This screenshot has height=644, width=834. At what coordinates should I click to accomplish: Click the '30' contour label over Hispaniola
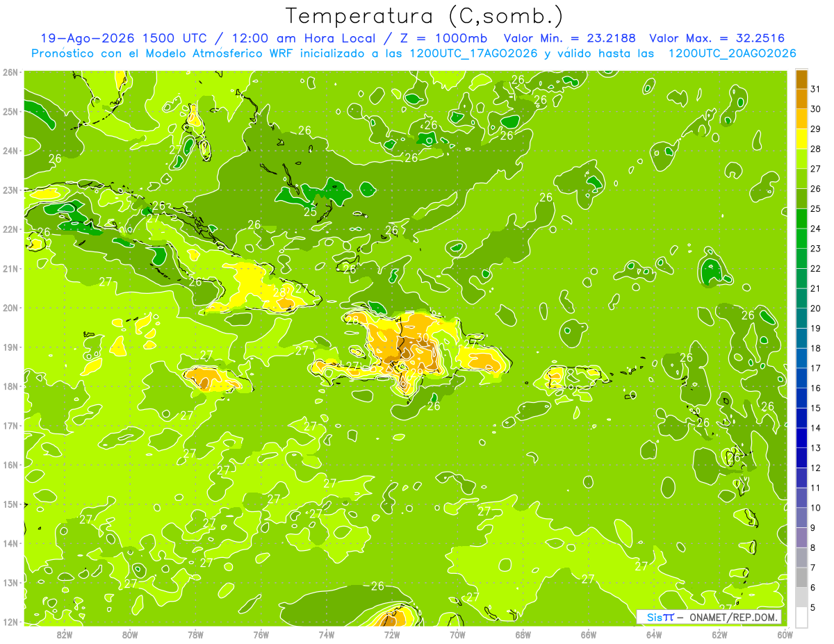pyautogui.click(x=422, y=338)
